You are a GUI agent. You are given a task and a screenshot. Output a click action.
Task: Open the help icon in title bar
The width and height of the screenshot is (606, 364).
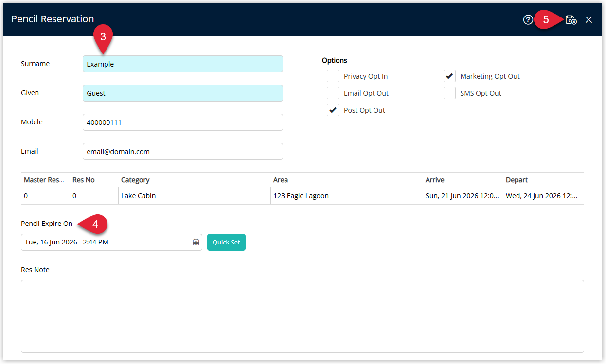coord(528,20)
